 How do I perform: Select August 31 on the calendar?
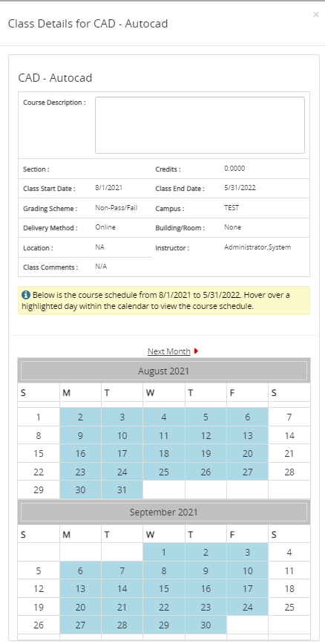click(122, 489)
